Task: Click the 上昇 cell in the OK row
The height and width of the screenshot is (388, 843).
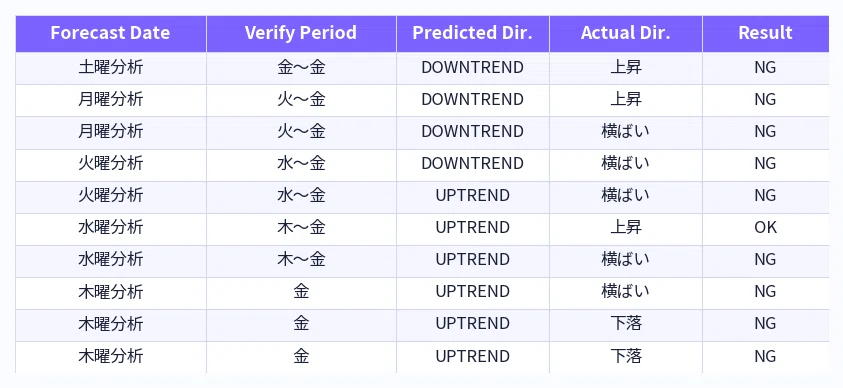Action: 626,228
